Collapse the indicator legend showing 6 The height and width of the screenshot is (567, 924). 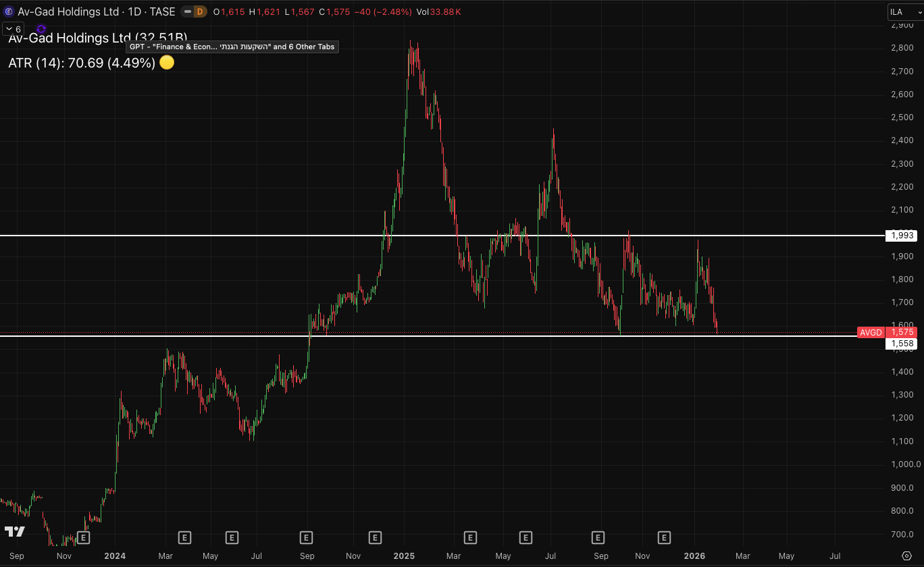[14, 29]
